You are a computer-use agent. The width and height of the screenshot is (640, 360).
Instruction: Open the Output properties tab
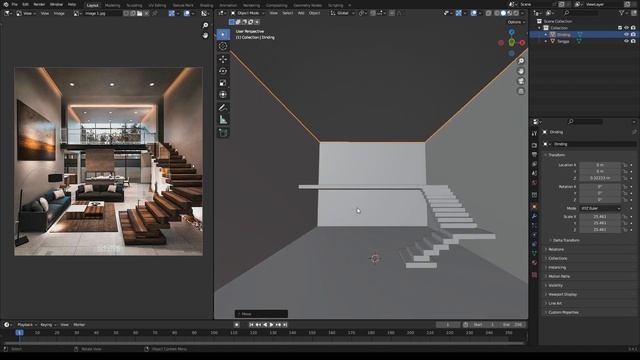click(x=534, y=155)
